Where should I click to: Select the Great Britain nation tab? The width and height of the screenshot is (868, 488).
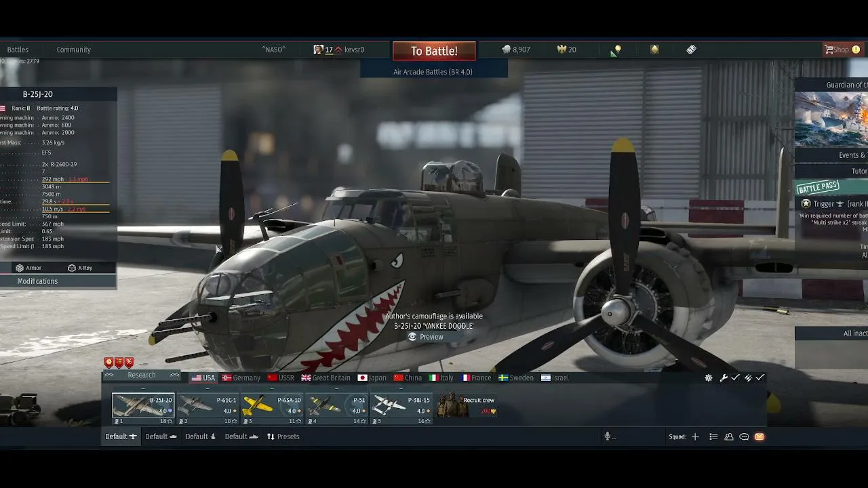[326, 378]
